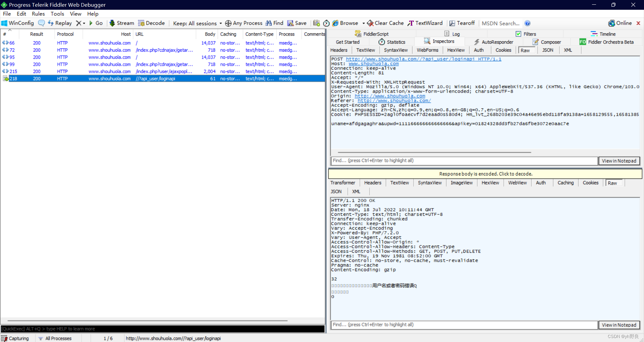Toggle Capturing in status bar

[15, 338]
